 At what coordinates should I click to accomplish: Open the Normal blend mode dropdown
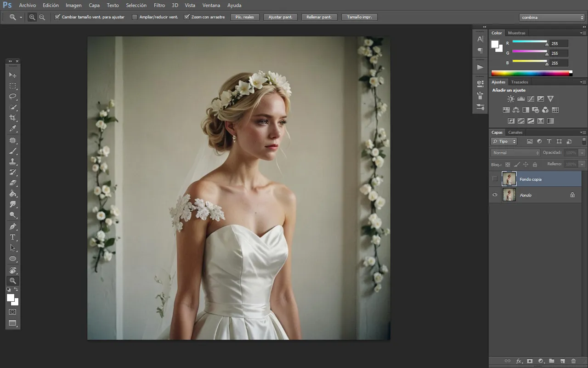coord(515,153)
